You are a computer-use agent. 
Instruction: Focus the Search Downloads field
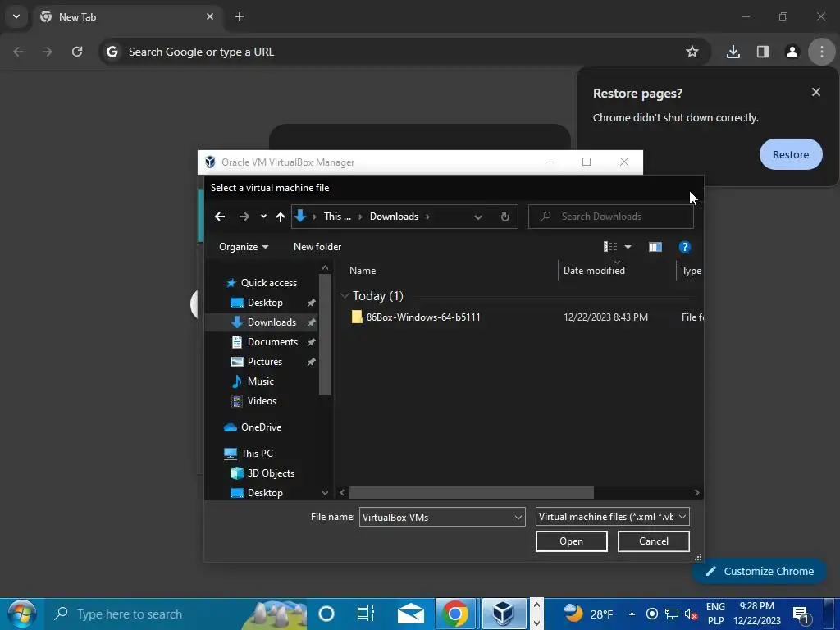(610, 217)
